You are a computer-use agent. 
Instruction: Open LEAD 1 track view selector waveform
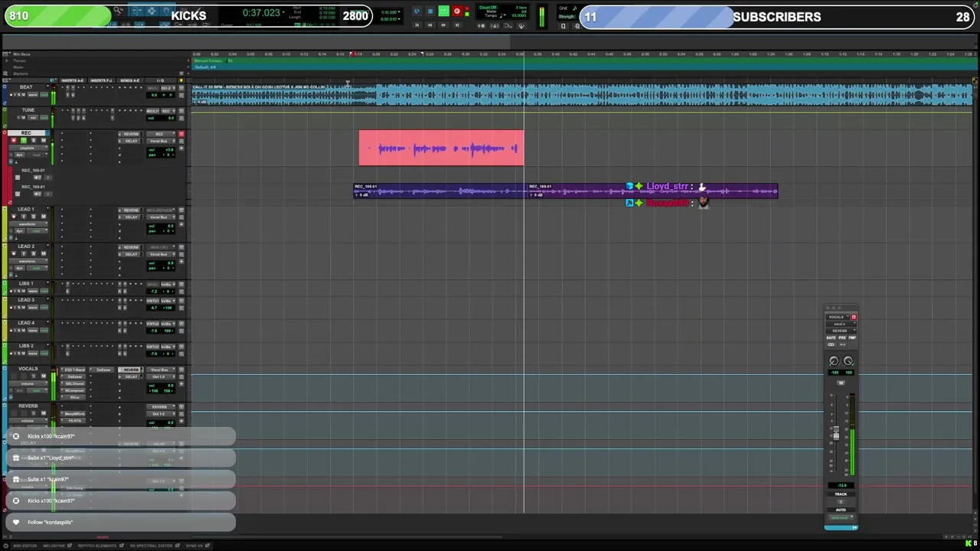(28, 223)
